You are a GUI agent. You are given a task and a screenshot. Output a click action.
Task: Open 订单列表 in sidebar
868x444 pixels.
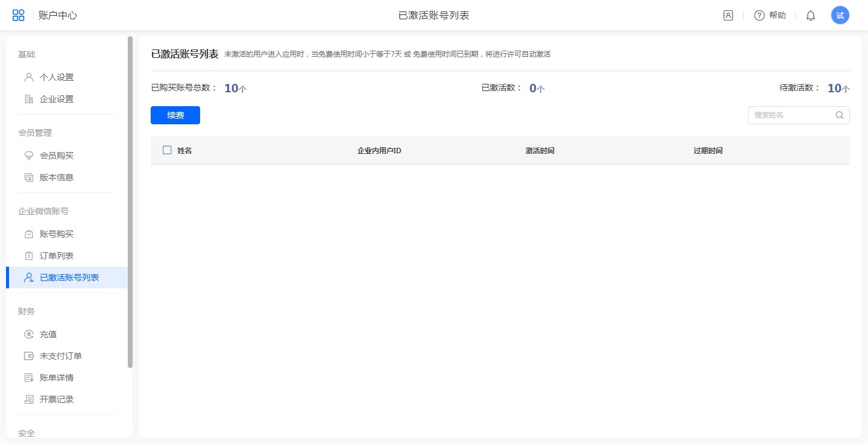click(57, 256)
